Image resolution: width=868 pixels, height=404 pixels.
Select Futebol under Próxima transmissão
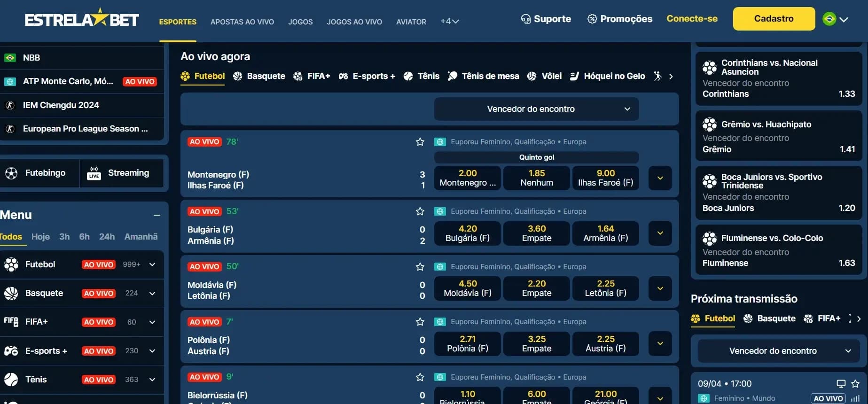(713, 319)
